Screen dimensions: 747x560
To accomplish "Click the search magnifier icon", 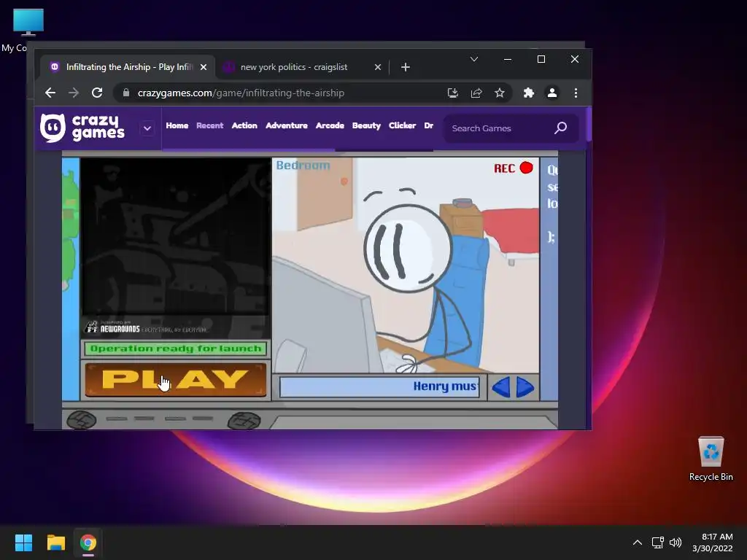I will (x=561, y=128).
